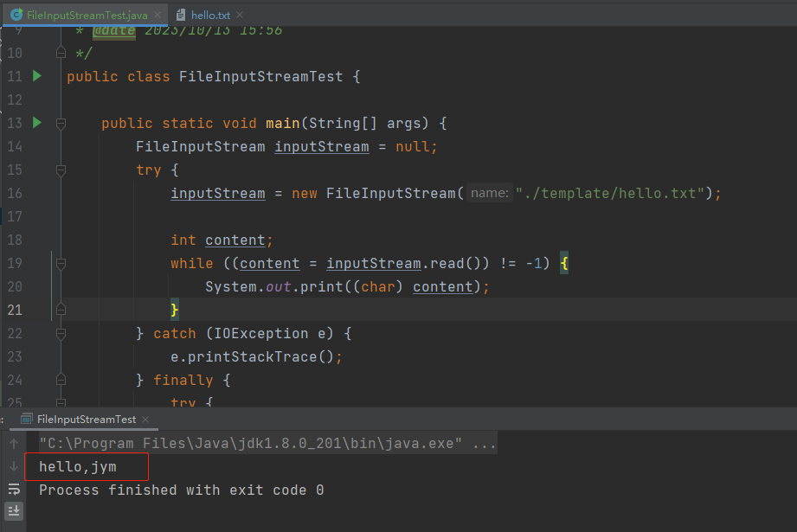Click the "./template/hello.txt" string literal
The width and height of the screenshot is (797, 532).
pos(610,193)
